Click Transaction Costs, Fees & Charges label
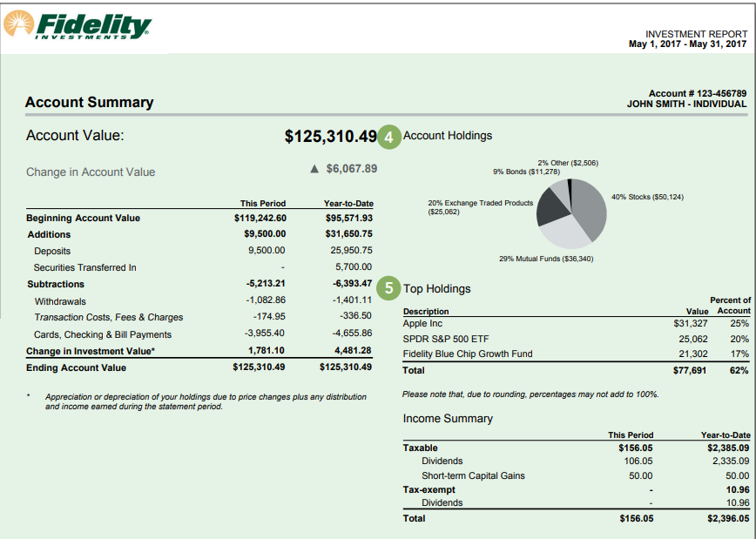The image size is (756, 539). tap(108, 317)
